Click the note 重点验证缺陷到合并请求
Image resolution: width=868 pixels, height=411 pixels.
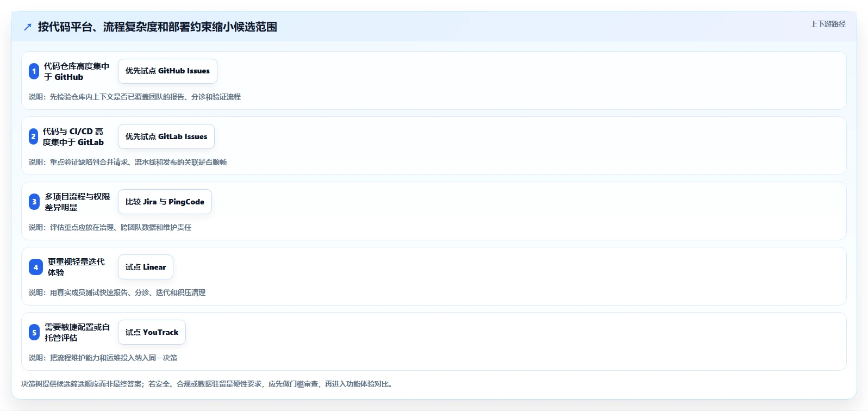tap(128, 162)
